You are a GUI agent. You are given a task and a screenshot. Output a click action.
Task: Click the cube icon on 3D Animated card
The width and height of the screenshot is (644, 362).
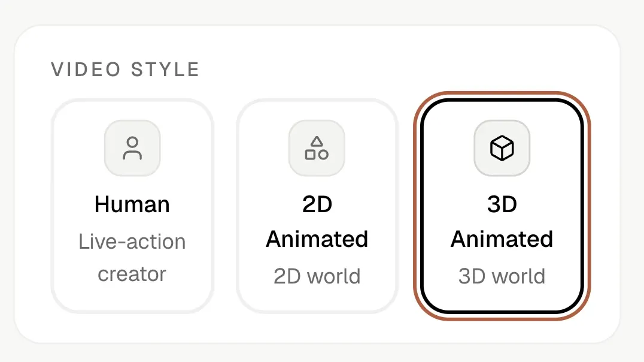click(x=502, y=148)
